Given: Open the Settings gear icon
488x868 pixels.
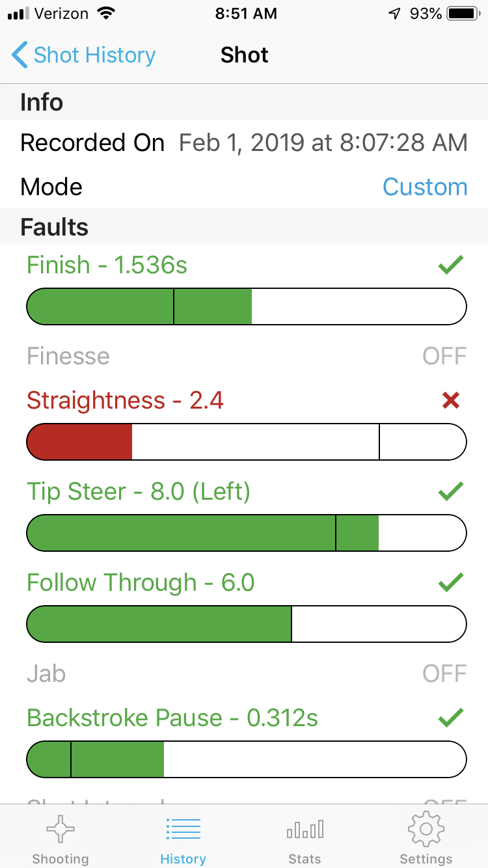Looking at the screenshot, I should pyautogui.click(x=426, y=830).
